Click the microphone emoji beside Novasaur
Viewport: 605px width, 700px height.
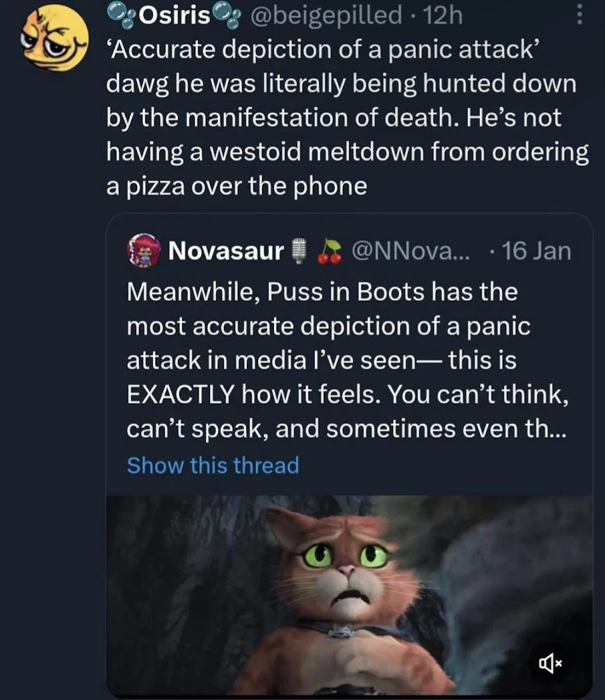point(299,251)
